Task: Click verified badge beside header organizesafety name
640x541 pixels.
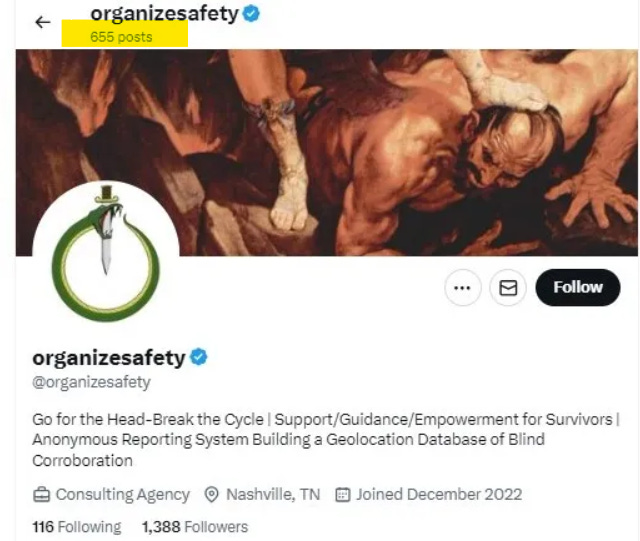Action: point(251,13)
